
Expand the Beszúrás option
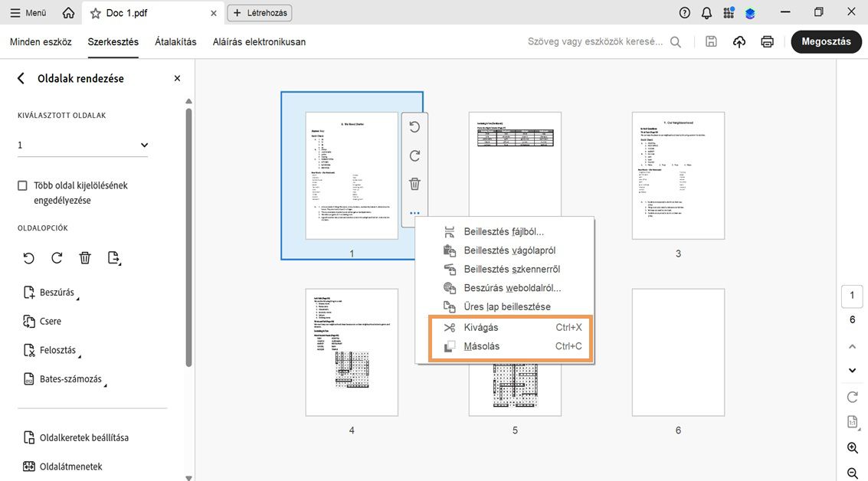pos(51,293)
